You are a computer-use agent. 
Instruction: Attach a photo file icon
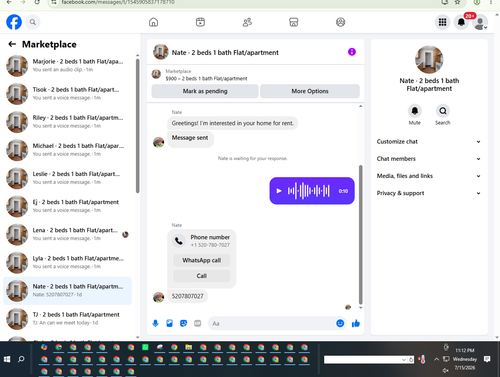pyautogui.click(x=169, y=323)
